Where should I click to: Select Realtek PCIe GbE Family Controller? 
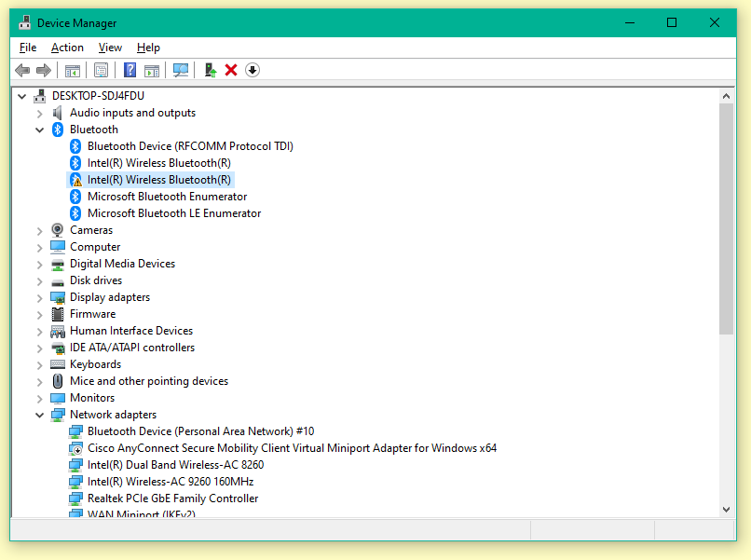click(173, 499)
